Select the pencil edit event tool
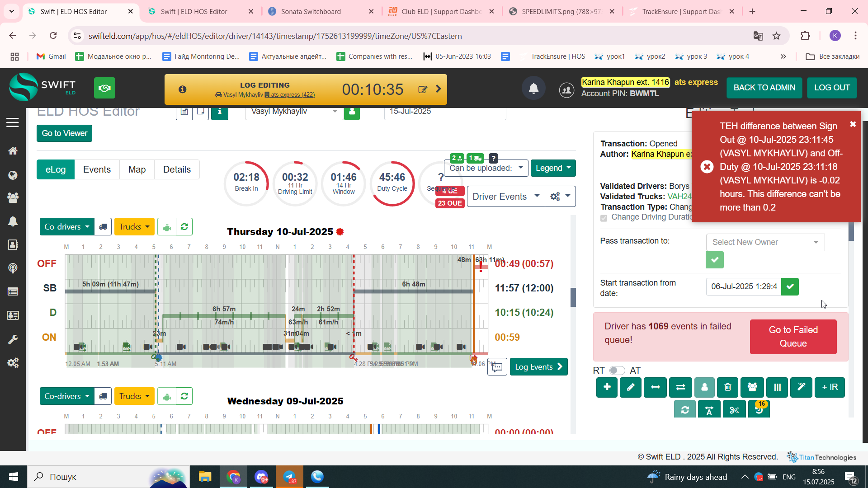The height and width of the screenshot is (488, 868). tap(631, 387)
